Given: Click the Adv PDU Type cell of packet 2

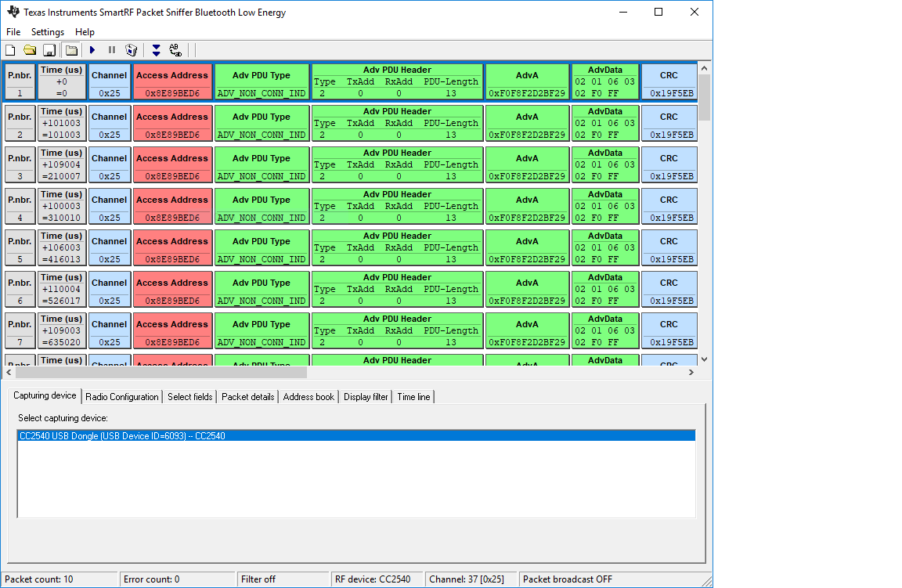Looking at the screenshot, I should pyautogui.click(x=262, y=123).
